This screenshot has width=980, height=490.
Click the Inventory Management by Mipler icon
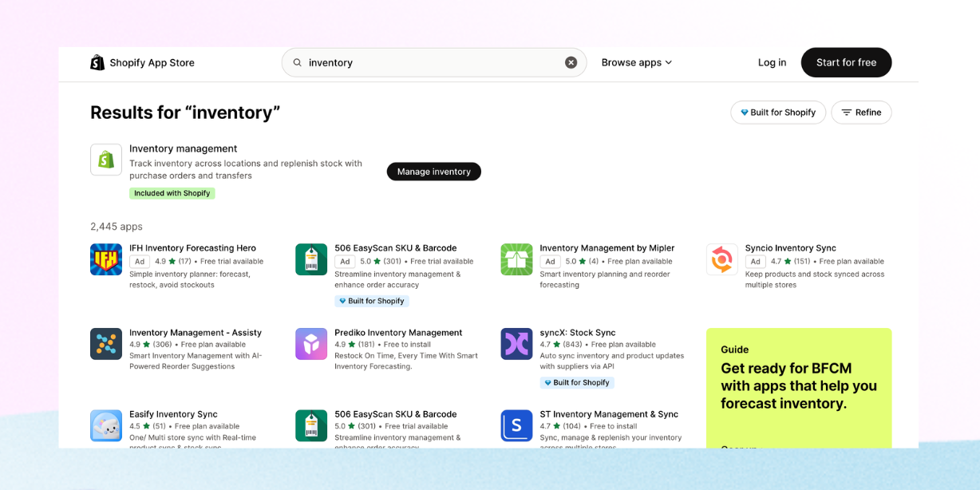pyautogui.click(x=516, y=259)
